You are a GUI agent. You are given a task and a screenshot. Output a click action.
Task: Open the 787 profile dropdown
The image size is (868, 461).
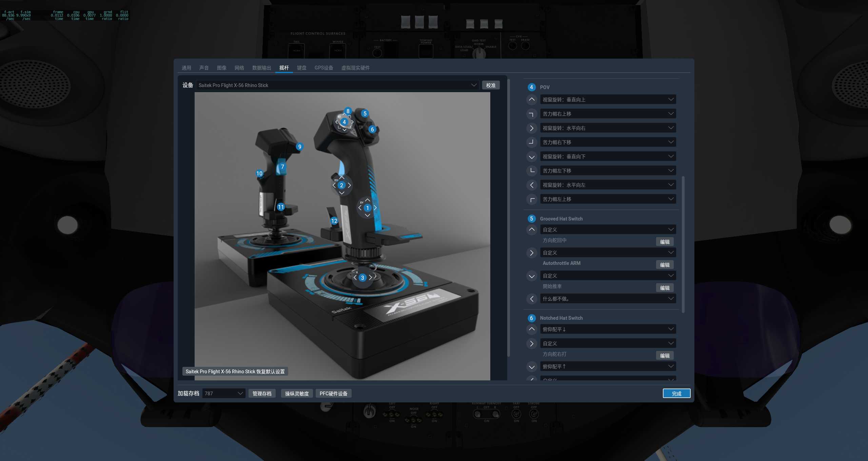[224, 393]
